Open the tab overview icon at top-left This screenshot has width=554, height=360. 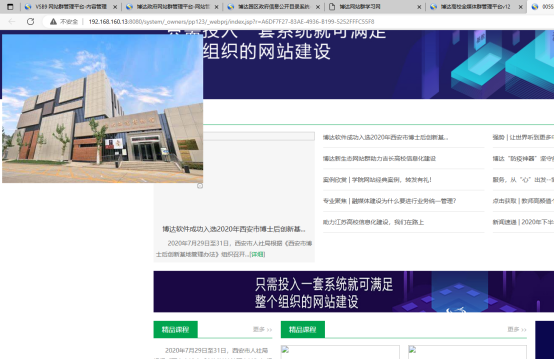(x=10, y=7)
